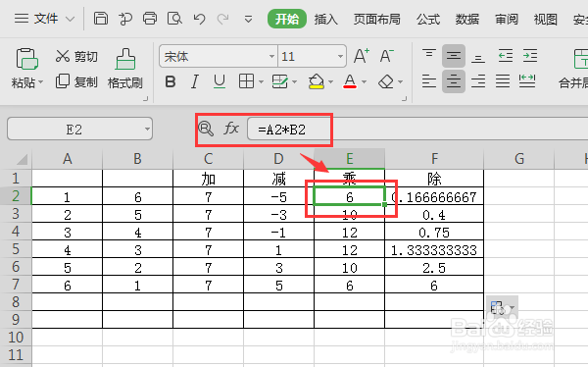588x367 pixels.
Task: Expand the quick access toolbar customize arrow
Action: click(248, 20)
